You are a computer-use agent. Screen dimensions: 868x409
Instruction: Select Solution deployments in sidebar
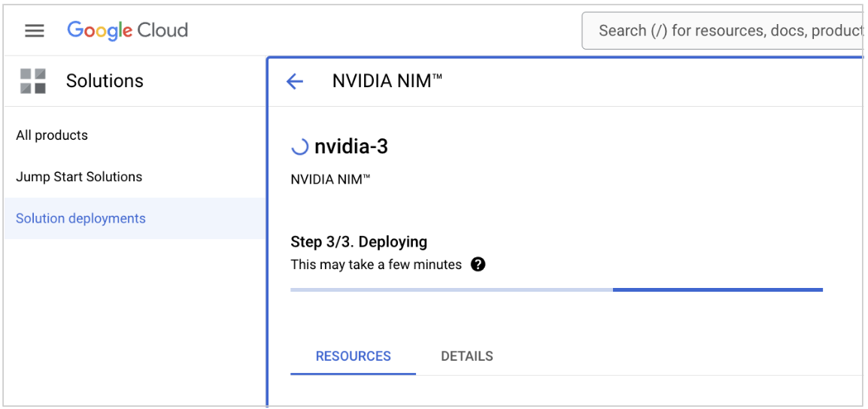tap(135, 218)
